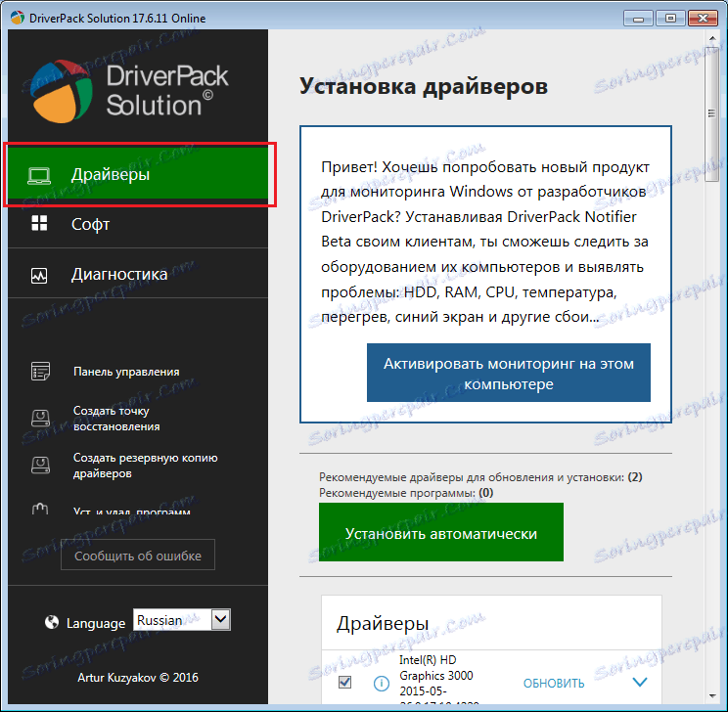Screen dimensions: 728x712
Task: Click the restore point disk icon
Action: point(40,418)
